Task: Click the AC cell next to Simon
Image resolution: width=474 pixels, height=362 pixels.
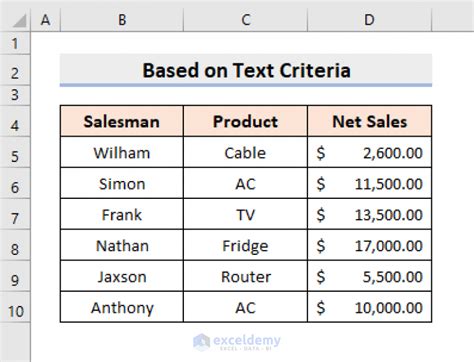Action: click(x=245, y=183)
